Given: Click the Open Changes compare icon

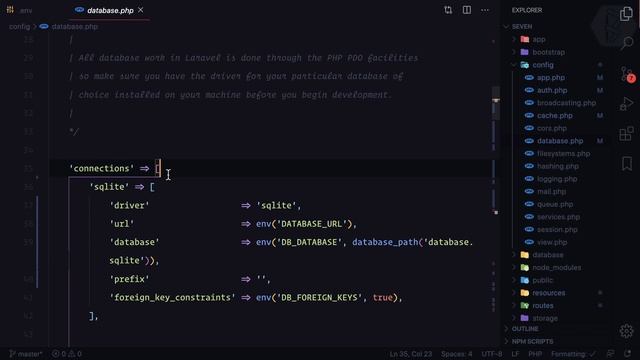Looking at the screenshot, I should point(448,10).
